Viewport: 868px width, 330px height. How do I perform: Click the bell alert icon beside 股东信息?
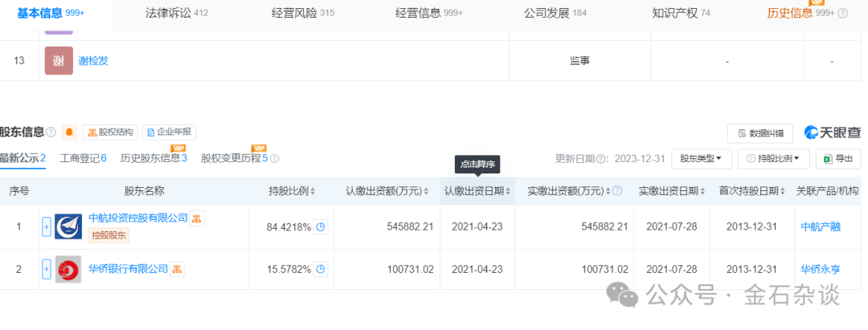click(x=69, y=132)
